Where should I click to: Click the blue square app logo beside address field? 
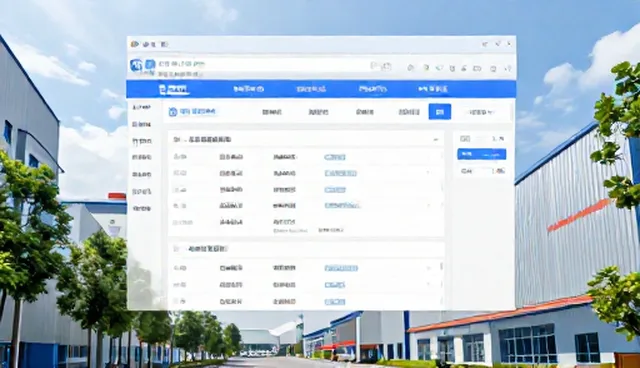(x=151, y=64)
